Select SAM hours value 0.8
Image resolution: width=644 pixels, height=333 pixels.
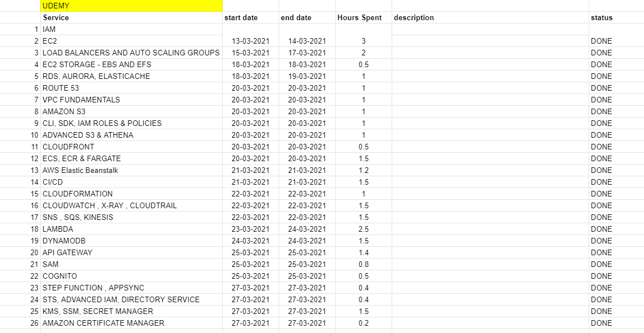point(364,264)
